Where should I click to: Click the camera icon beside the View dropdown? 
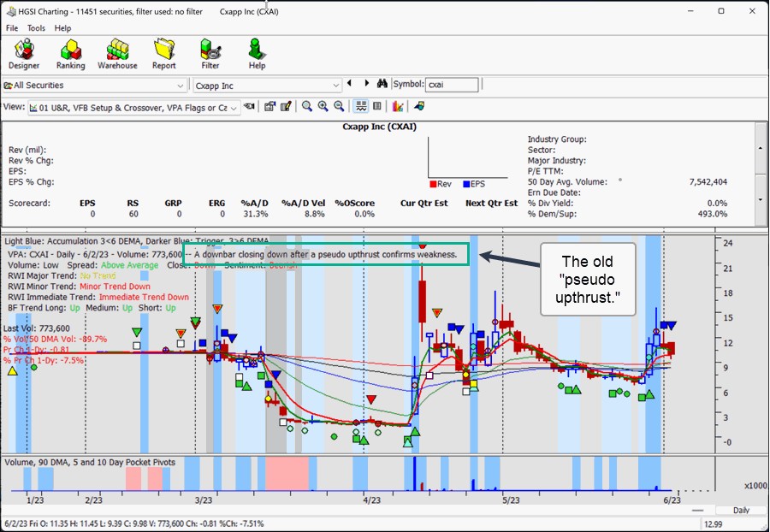tap(250, 106)
